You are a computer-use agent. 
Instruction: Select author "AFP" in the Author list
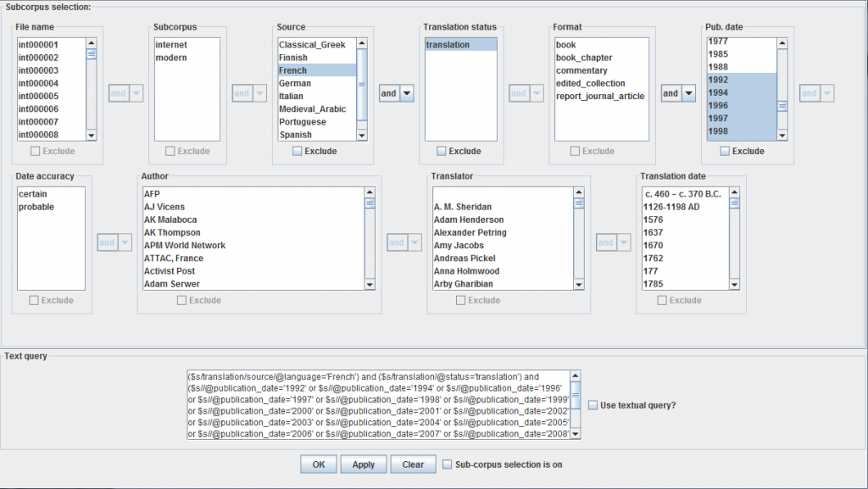pos(153,193)
